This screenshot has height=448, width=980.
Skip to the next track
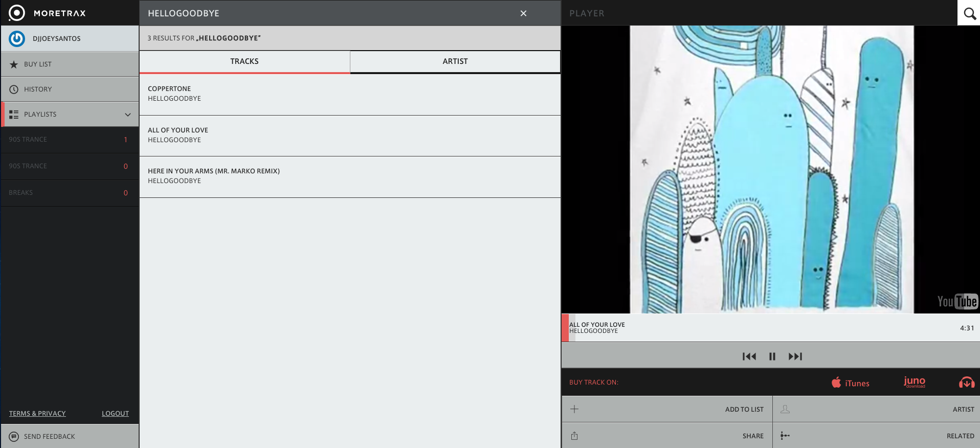click(795, 356)
